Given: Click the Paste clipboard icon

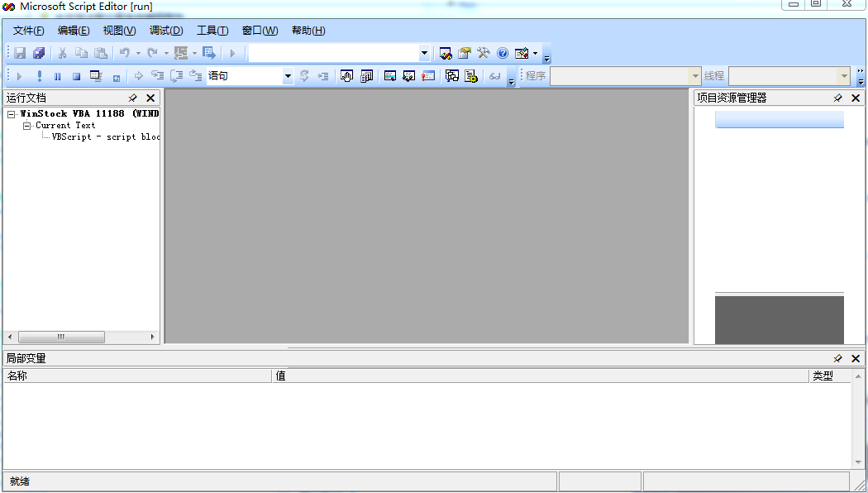Looking at the screenshot, I should pos(100,54).
